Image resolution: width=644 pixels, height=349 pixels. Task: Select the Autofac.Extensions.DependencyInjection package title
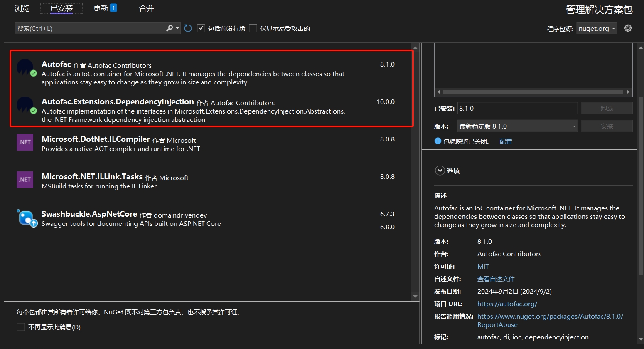click(118, 102)
